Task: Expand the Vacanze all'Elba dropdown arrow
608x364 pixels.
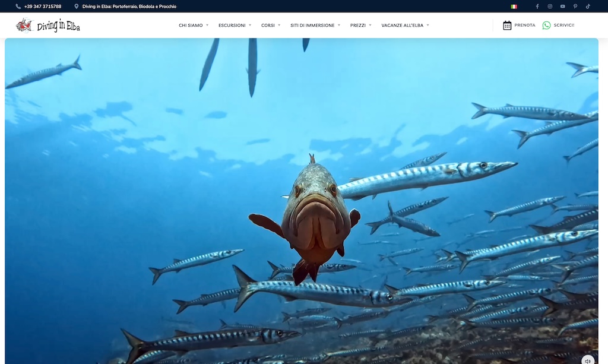Action: click(427, 26)
